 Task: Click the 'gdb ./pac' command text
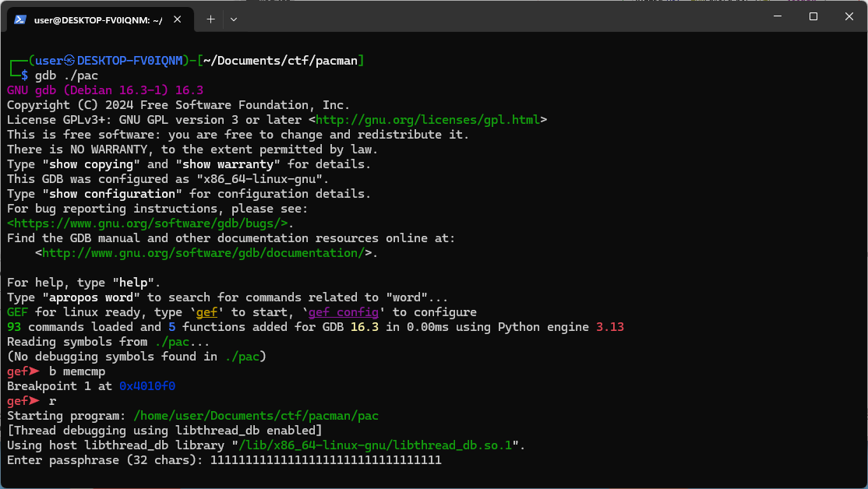coord(66,76)
